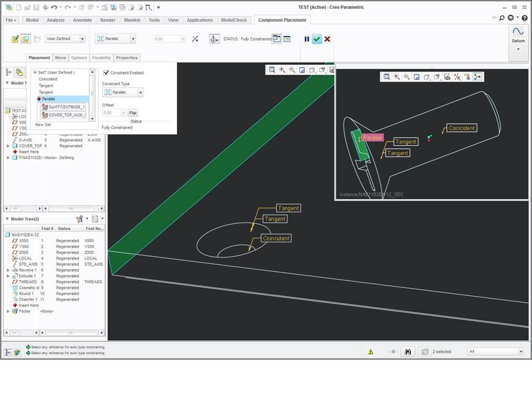This screenshot has height=399, width=532.
Task: Click the Redo icon in quick access toolbar
Action: 68,7
